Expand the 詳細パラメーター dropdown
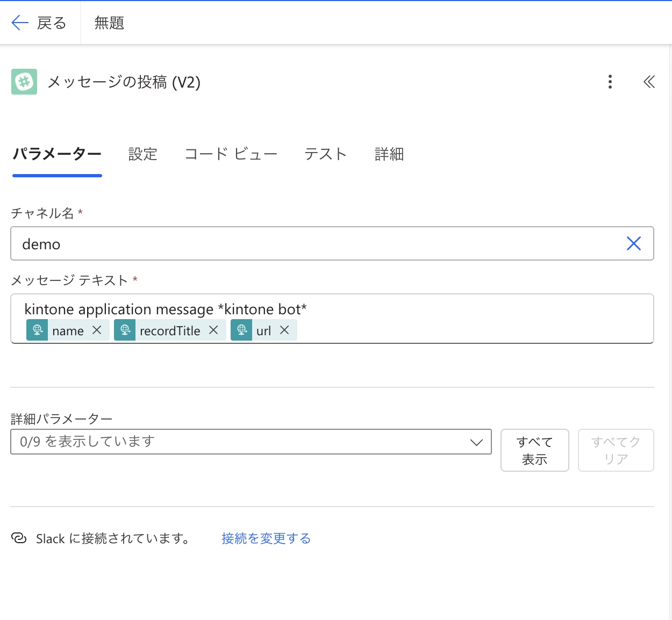The image size is (672, 620). 251,442
